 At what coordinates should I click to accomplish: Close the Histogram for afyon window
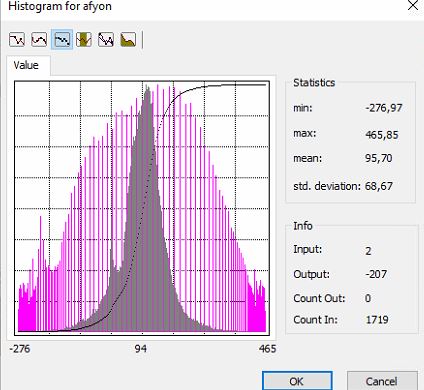(413, 5)
